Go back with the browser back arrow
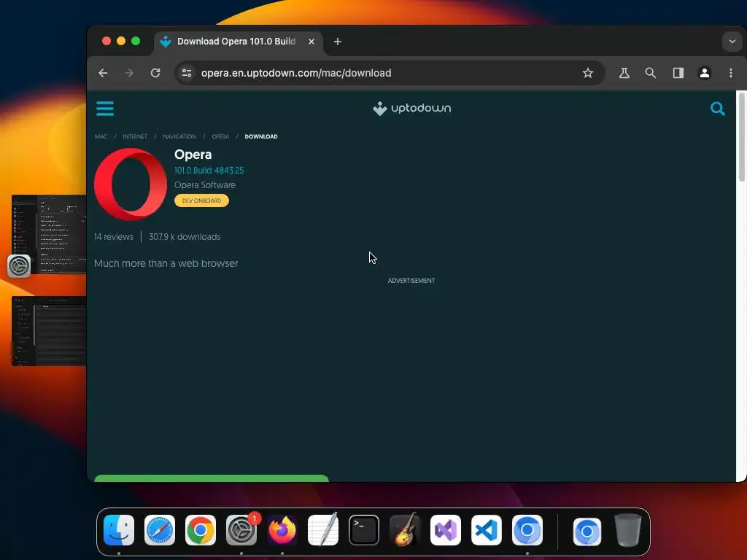747x560 pixels. pos(103,73)
